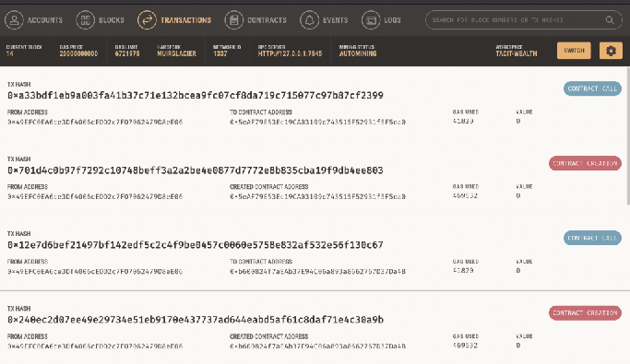
Task: Click from address of 0xa33bdf transaction
Action: [95, 122]
